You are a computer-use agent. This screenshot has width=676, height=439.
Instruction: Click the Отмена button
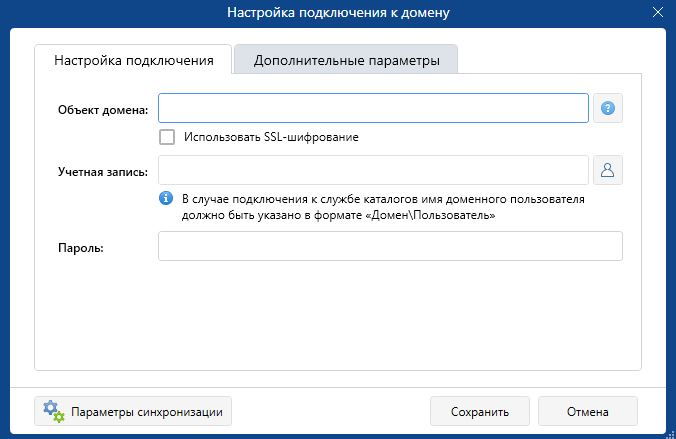[x=588, y=411]
